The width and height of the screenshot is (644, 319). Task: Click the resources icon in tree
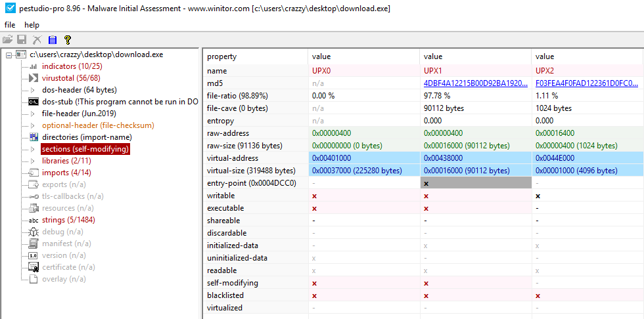(34, 208)
